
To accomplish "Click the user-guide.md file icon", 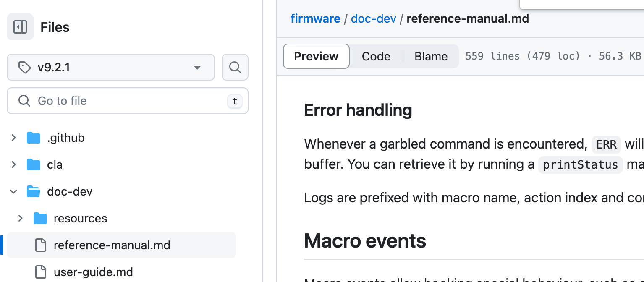I will tap(40, 272).
